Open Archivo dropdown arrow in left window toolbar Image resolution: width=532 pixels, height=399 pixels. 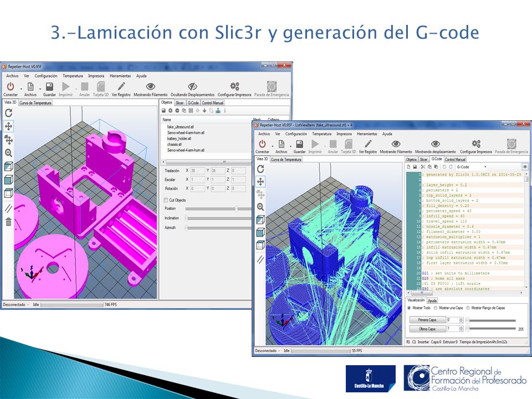pos(40,89)
